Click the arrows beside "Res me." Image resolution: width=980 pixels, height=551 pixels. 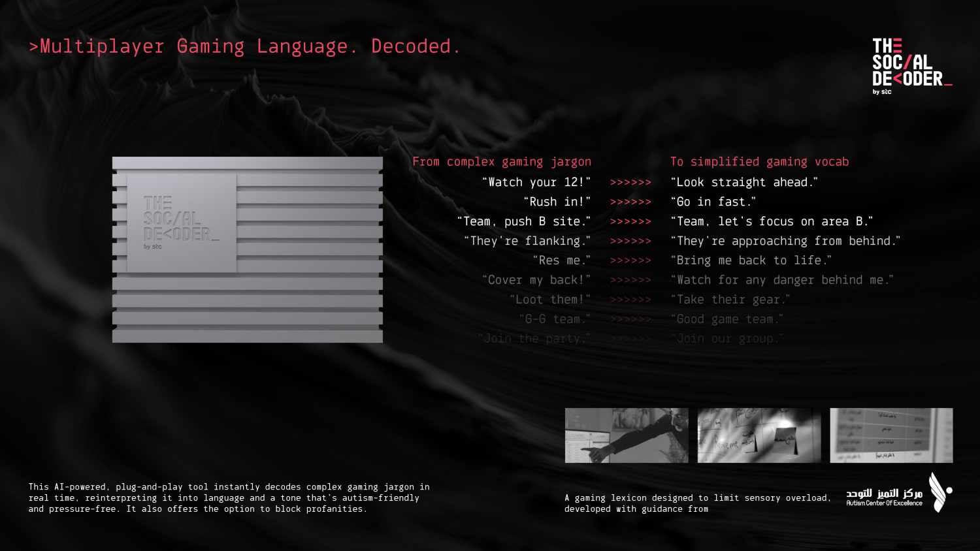[630, 261]
